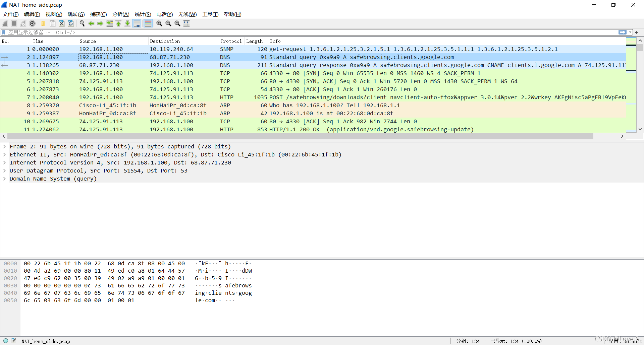Zoom in the main window text
Screen dimensions: 644x345
(x=159, y=23)
